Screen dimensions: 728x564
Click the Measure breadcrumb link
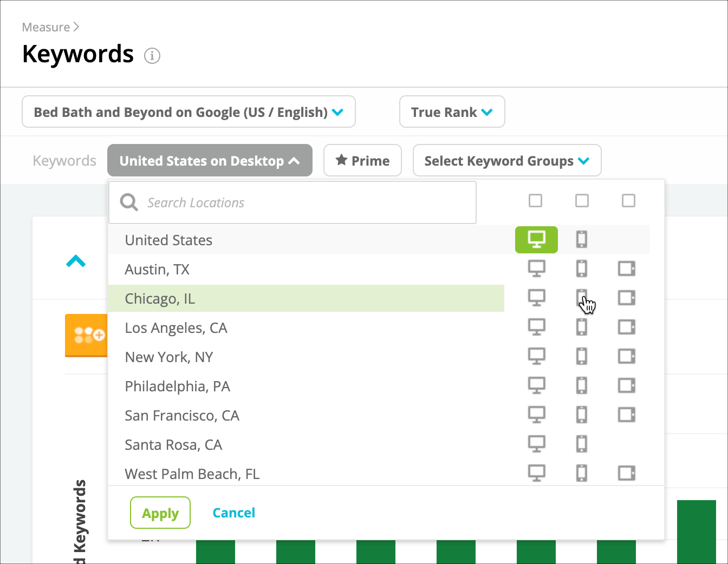(x=46, y=27)
